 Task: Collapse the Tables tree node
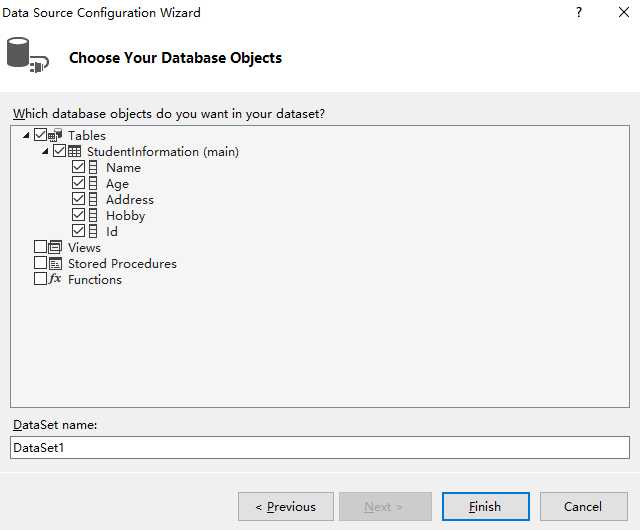pos(26,135)
